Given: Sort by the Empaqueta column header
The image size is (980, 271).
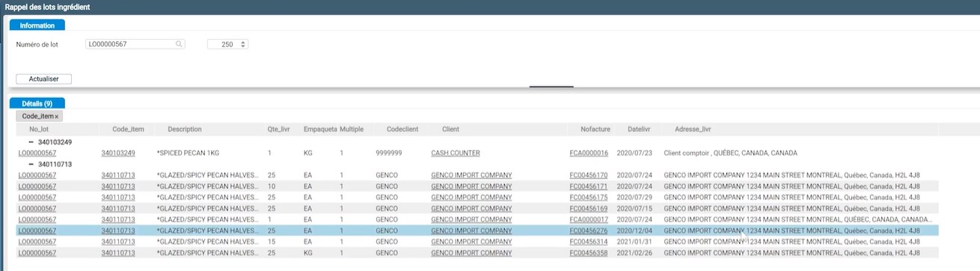Looking at the screenshot, I should [320, 130].
